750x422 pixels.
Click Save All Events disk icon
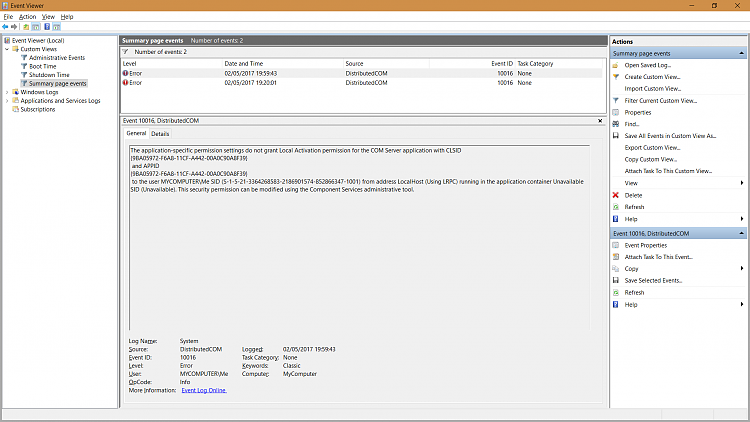pos(615,136)
